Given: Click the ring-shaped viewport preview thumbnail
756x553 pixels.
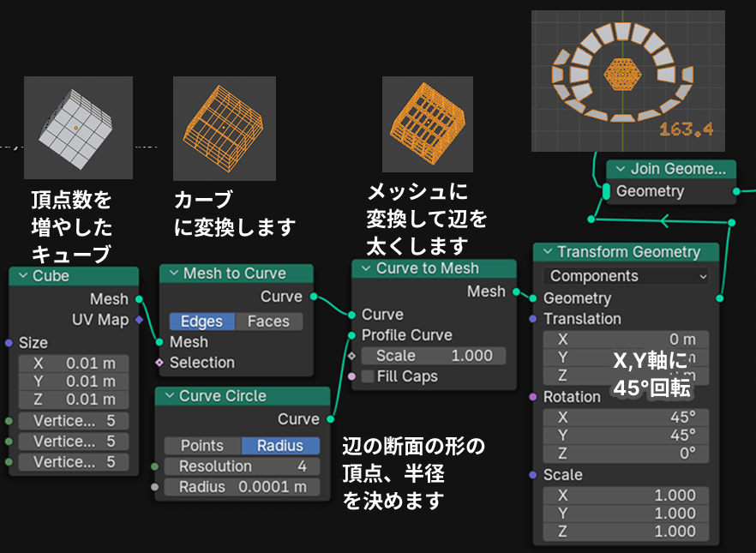Looking at the screenshot, I should coord(628,81).
